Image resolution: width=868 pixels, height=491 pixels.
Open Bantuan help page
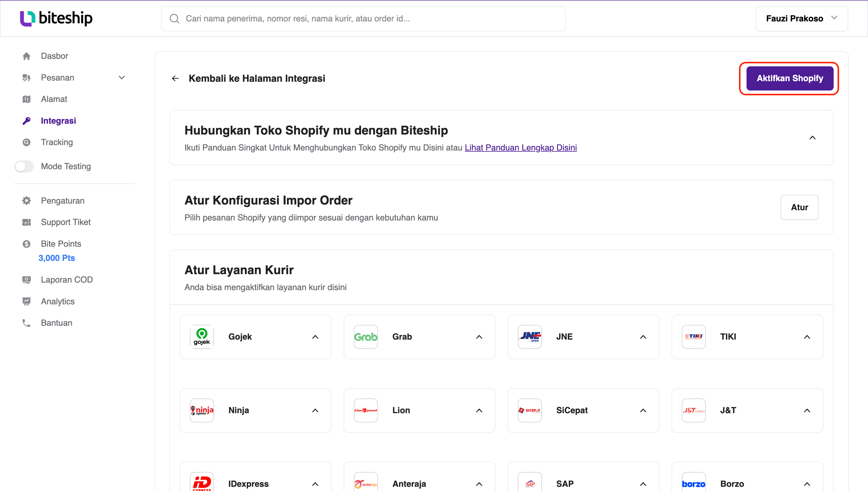point(57,323)
